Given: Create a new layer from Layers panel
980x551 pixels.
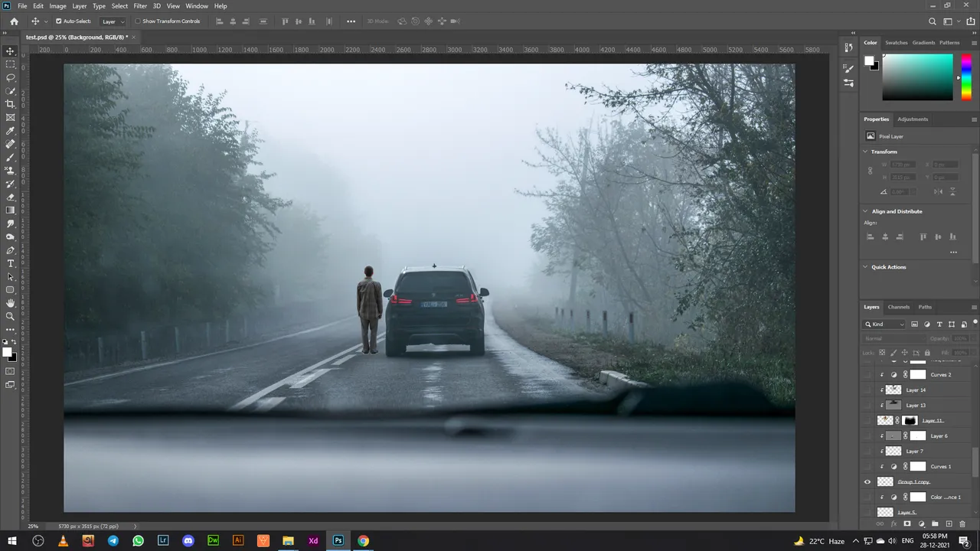Looking at the screenshot, I should click(x=949, y=524).
